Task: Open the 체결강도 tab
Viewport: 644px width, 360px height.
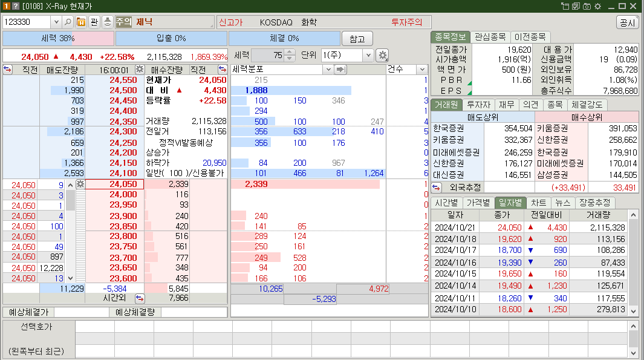Action: pyautogui.click(x=587, y=105)
